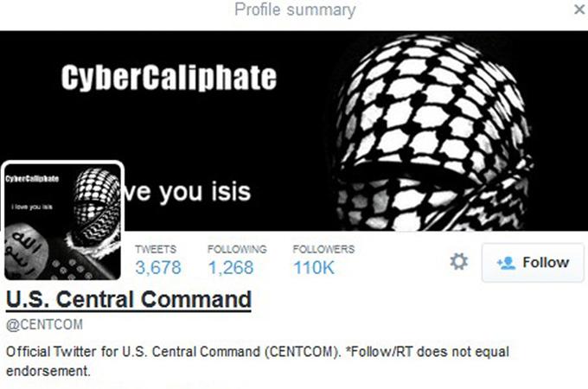Open the gear settings menu

coord(458,262)
